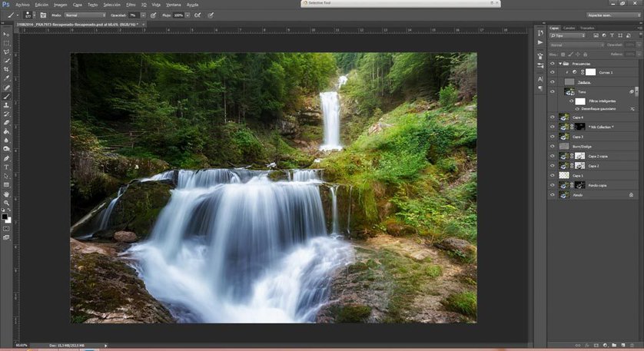Screen dimensions: 644x351
Task: Hide the Burn/Dodge layer
Action: (x=552, y=146)
